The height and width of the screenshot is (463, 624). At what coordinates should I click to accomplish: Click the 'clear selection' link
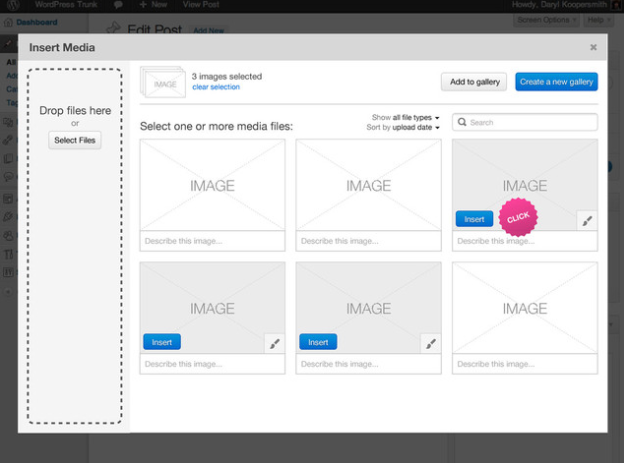pos(216,87)
